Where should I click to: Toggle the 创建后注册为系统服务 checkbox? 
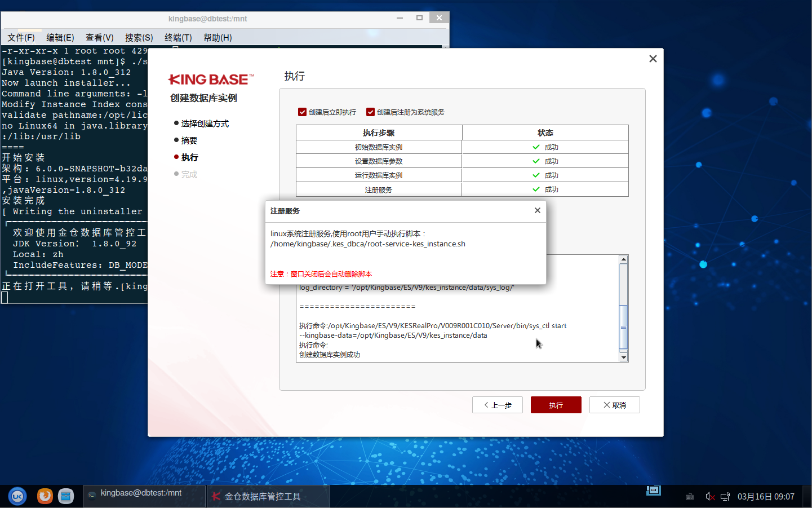[x=370, y=112]
